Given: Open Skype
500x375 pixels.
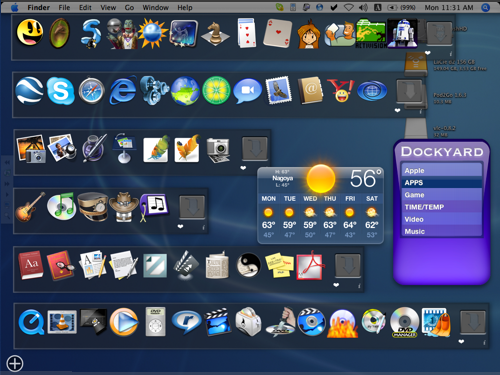Looking at the screenshot, I should 60,91.
